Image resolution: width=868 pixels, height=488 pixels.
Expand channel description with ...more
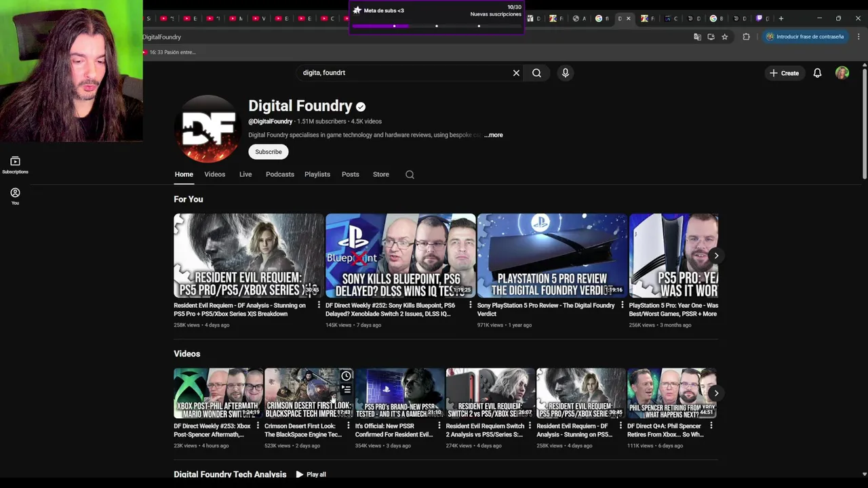(494, 135)
